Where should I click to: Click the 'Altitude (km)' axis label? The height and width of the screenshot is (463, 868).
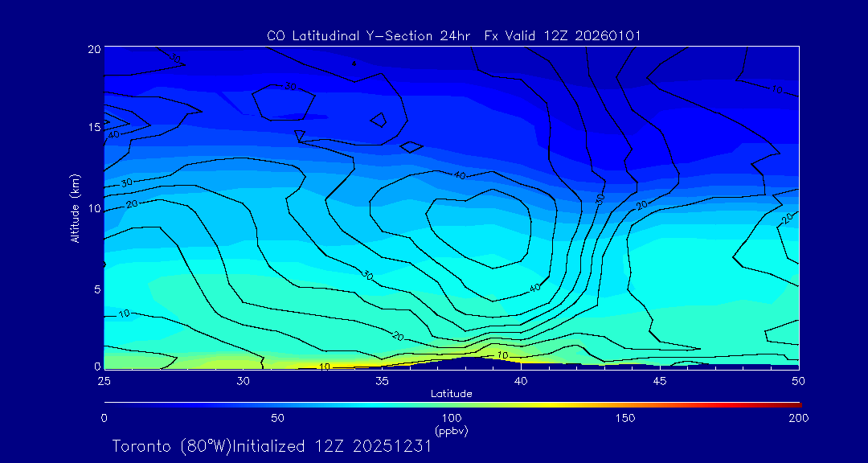[75, 208]
